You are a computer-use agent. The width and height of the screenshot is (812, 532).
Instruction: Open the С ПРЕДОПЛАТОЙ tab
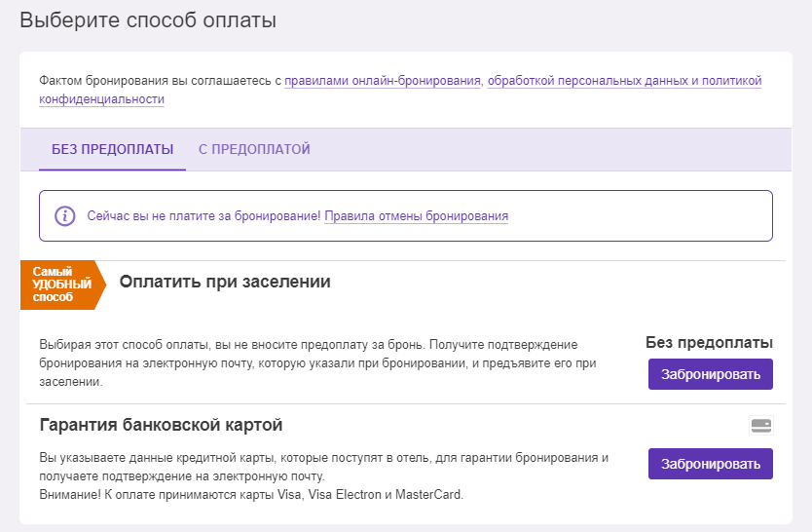click(x=254, y=150)
